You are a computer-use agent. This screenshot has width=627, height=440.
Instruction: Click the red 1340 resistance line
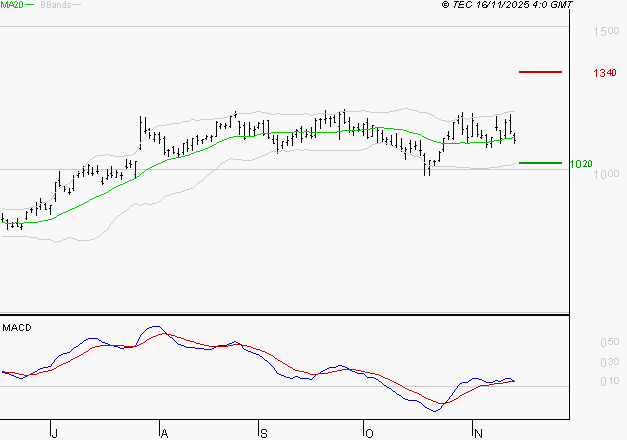tap(540, 72)
